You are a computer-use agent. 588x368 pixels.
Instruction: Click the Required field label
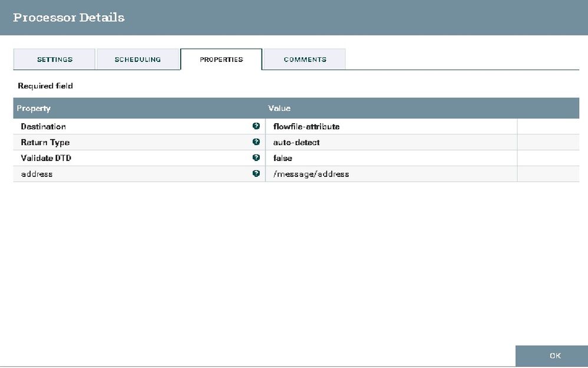(45, 86)
